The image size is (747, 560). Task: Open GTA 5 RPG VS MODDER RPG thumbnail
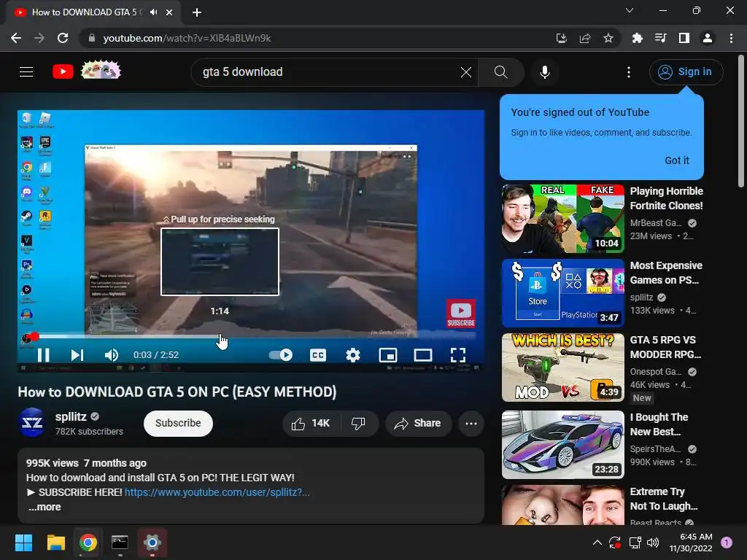tap(562, 367)
